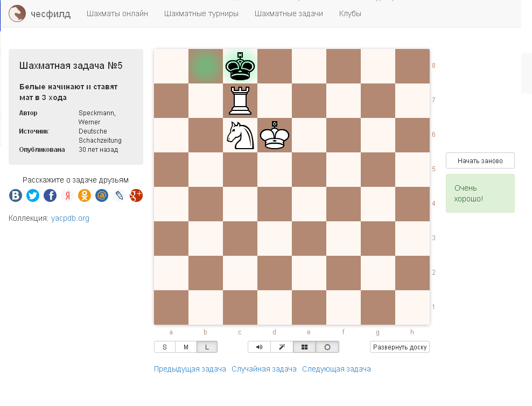Share puzzle via VK icon
Screen dimensions: 532x406
click(16, 195)
